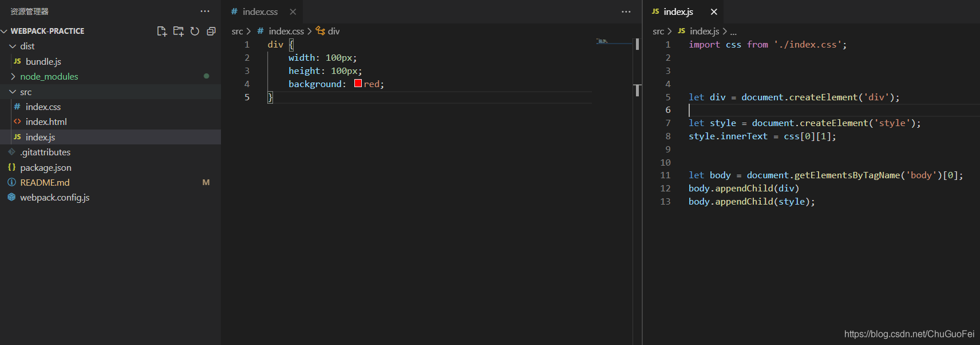Click the modified status M beside README.md
The height and width of the screenshot is (345, 980).
(206, 182)
